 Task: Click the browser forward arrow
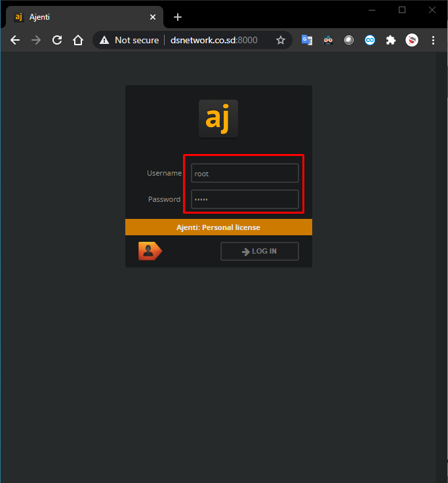[x=36, y=40]
